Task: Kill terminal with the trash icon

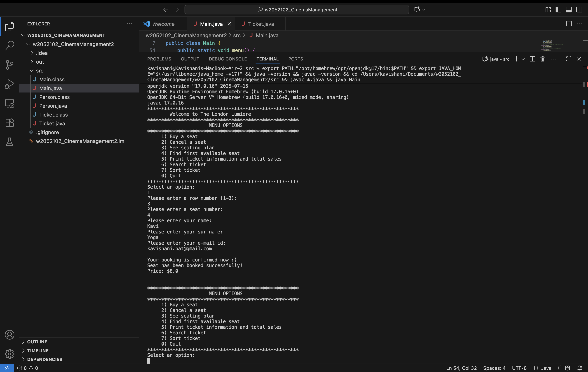Action: click(543, 59)
